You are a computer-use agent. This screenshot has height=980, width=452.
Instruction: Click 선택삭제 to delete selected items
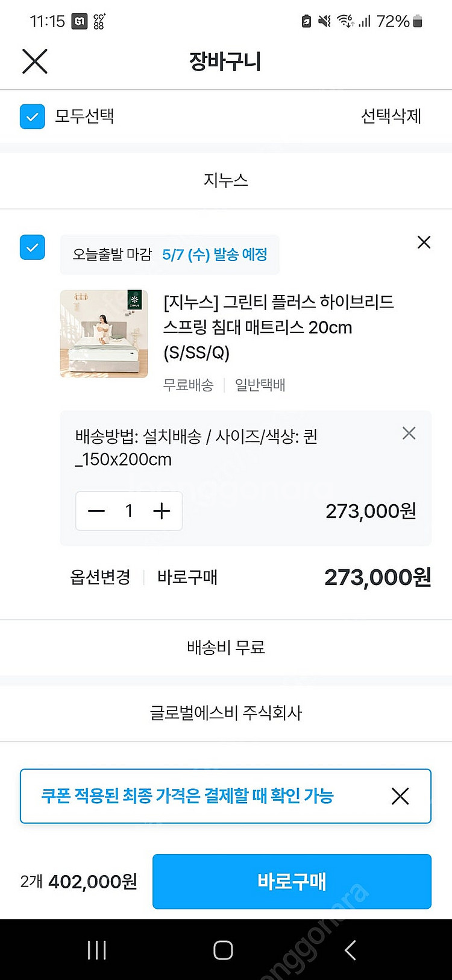tap(391, 116)
